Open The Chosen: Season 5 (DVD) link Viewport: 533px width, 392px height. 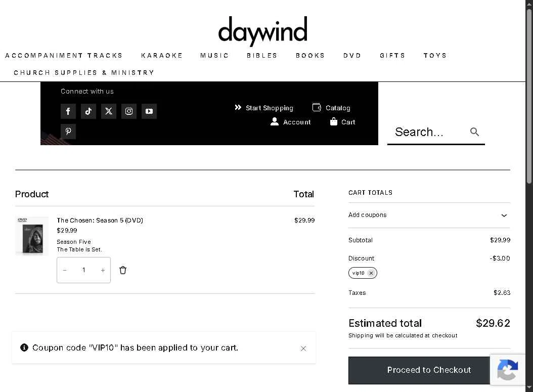click(100, 221)
